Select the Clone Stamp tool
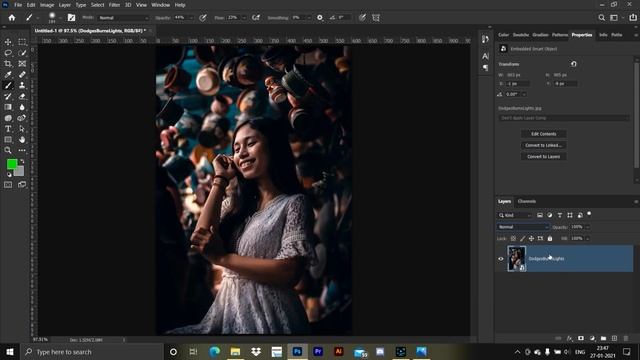Viewport: 640px width, 360px height. [x=22, y=85]
